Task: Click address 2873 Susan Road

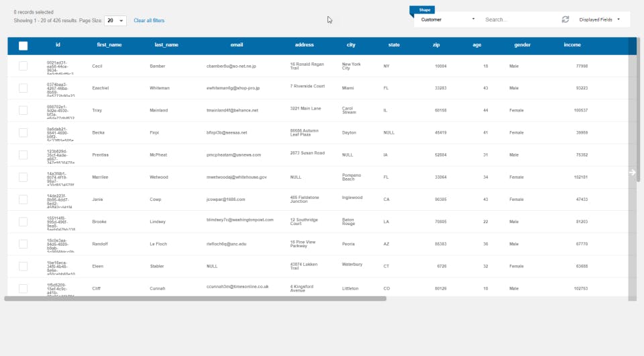Action: click(x=307, y=153)
